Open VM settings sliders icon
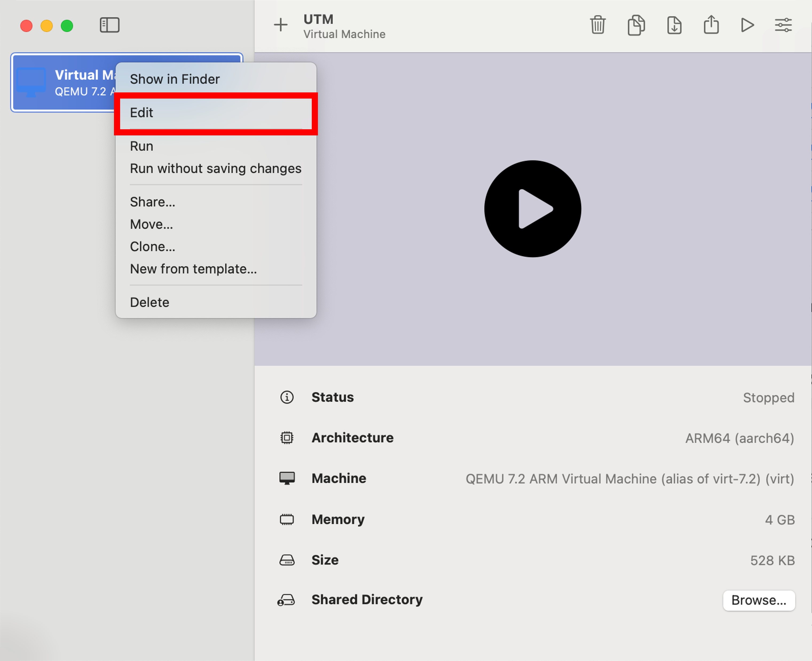This screenshot has width=812, height=661. tap(783, 25)
